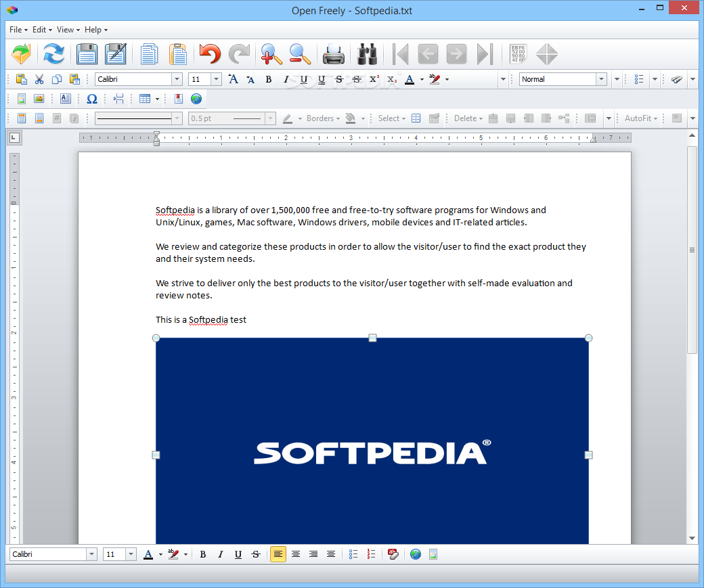Screen dimensions: 704x588
Task: Toggle Center alignment in bottom bar
Action: pos(295,554)
